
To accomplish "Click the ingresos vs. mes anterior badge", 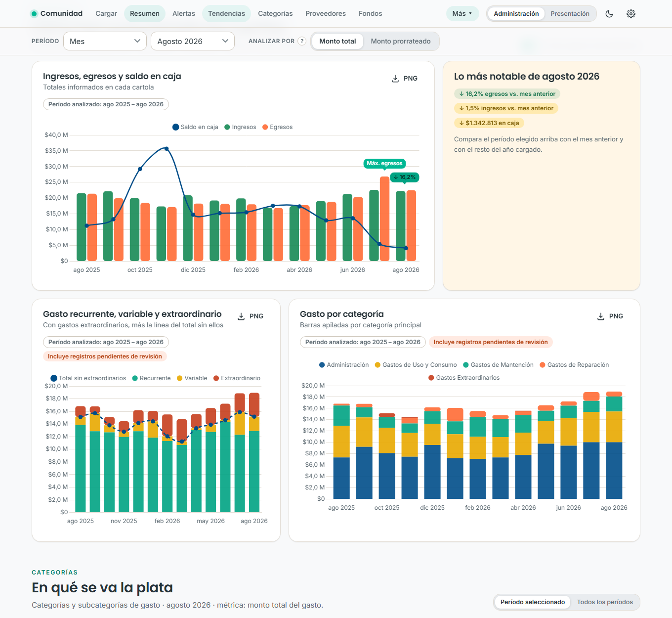I will [506, 108].
